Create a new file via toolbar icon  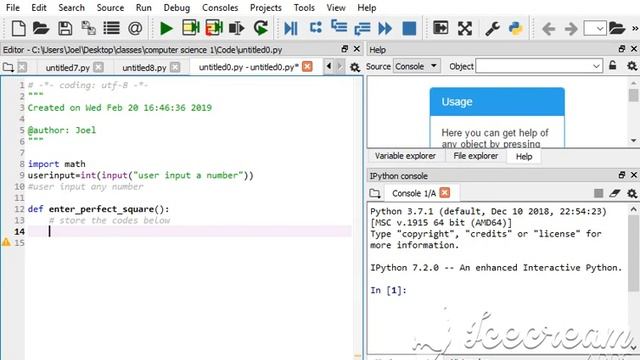coord(18,29)
